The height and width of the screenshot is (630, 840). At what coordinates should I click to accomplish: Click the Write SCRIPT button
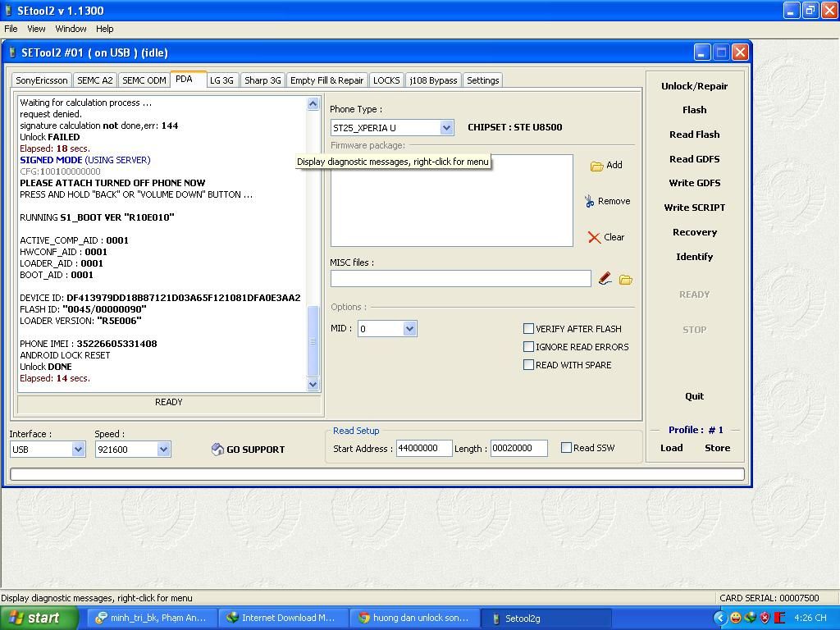[694, 208]
